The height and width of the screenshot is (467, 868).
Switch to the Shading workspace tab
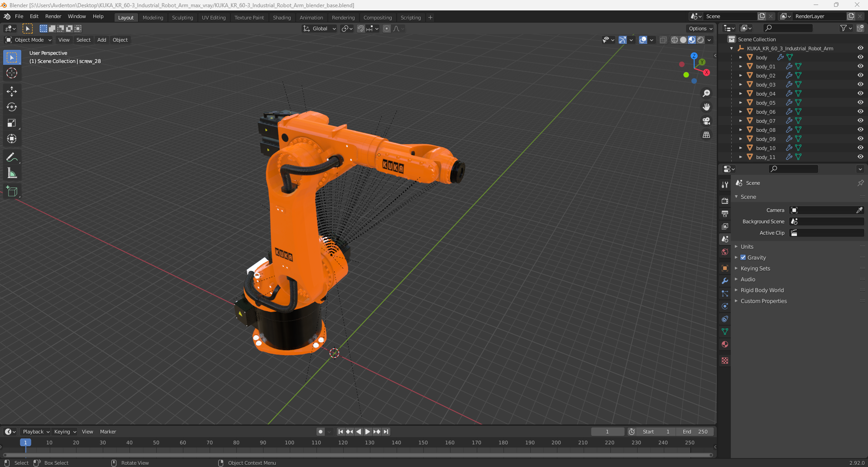[x=282, y=18]
